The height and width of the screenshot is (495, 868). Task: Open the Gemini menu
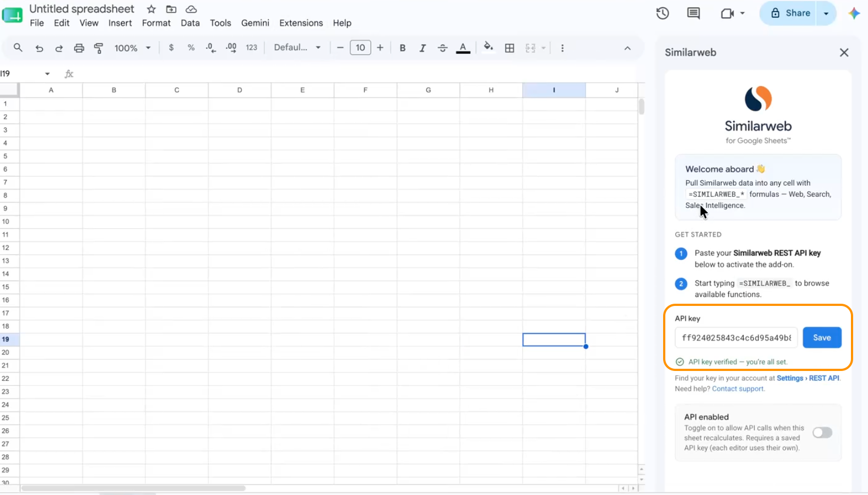pos(255,23)
